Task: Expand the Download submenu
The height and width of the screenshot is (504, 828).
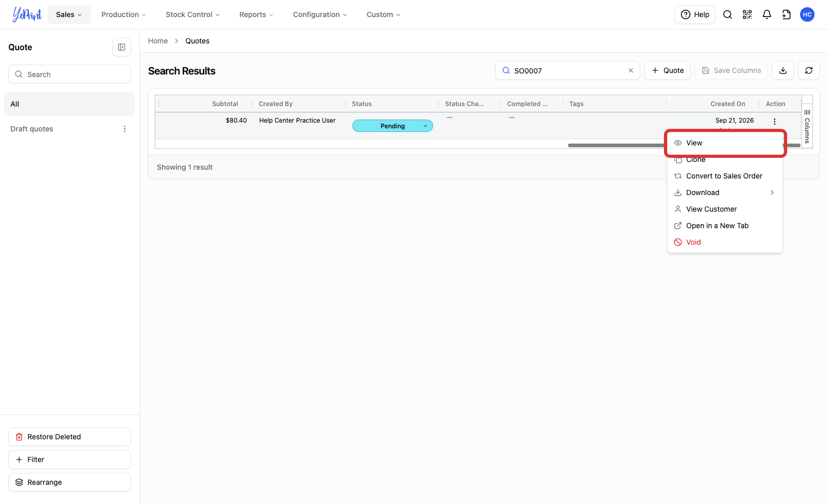Action: point(724,192)
